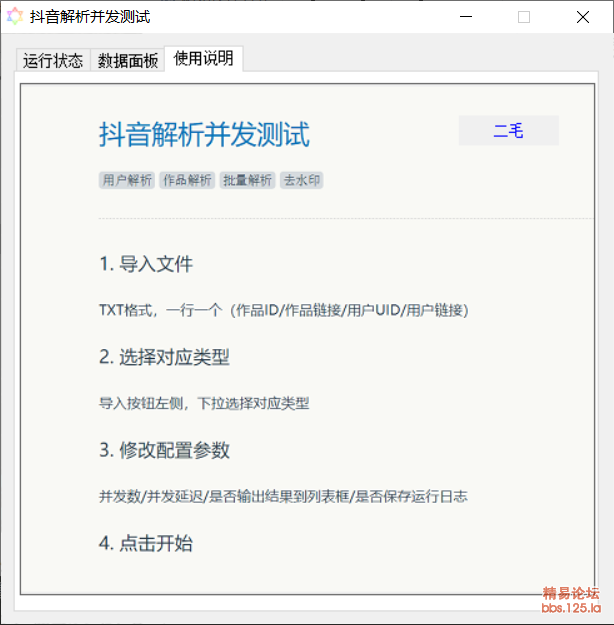Click the app icon in title bar
The image size is (614, 625).
click(x=15, y=17)
